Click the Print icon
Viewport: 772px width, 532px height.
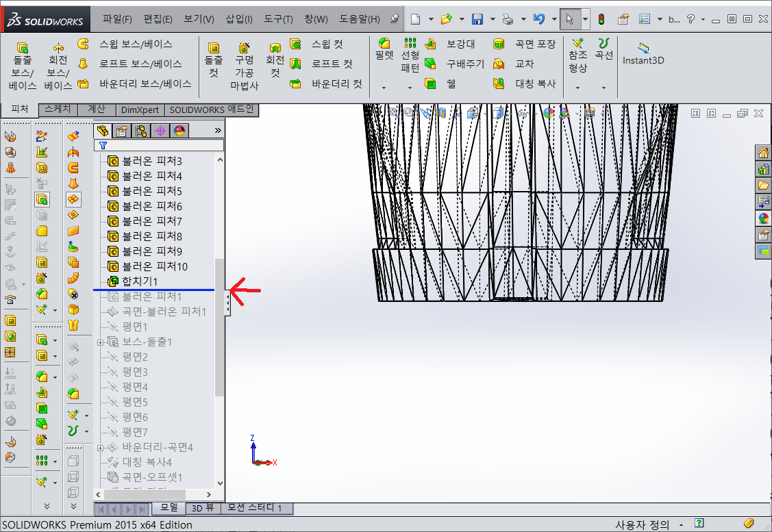coord(508,19)
